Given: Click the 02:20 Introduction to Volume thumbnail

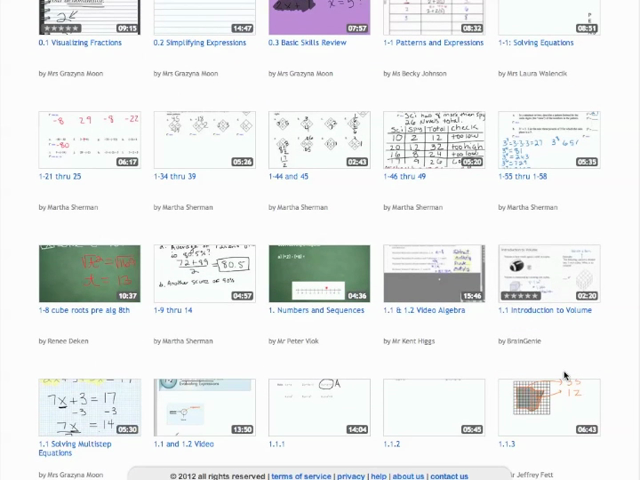Looking at the screenshot, I should click(549, 274).
